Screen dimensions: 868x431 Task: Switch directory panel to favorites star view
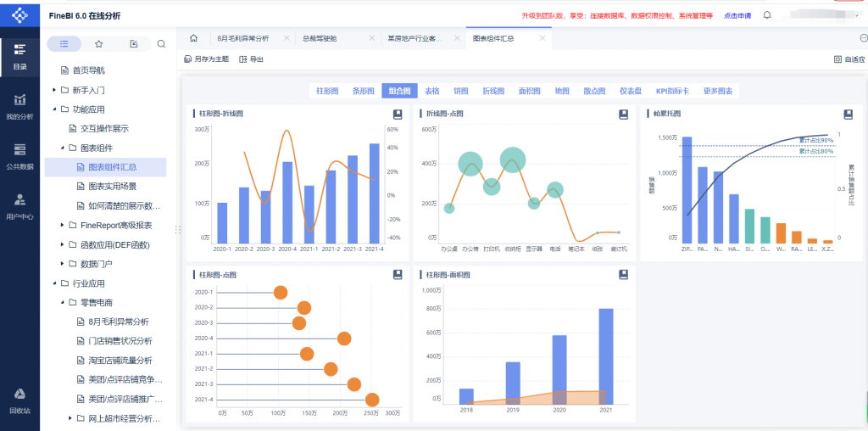click(99, 44)
